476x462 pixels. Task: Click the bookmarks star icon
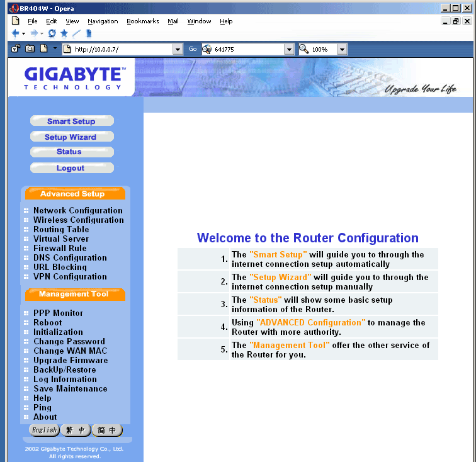pyautogui.click(x=64, y=33)
